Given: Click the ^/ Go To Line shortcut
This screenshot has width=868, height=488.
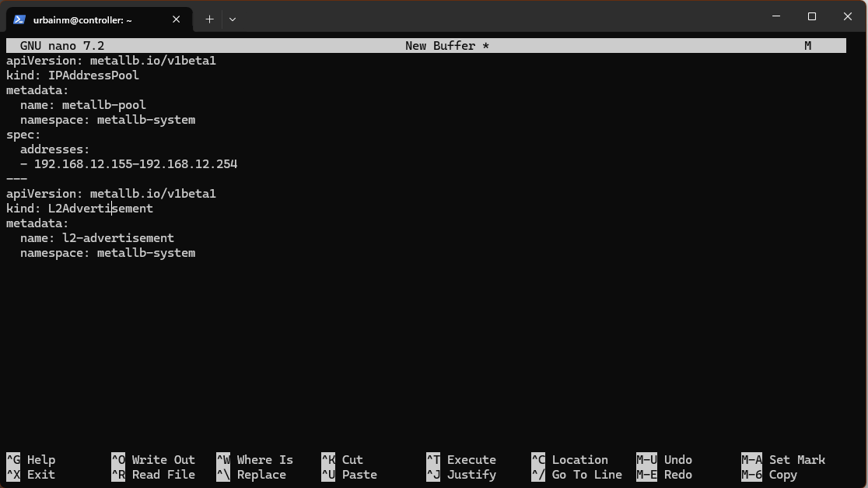Looking at the screenshot, I should pos(577,475).
